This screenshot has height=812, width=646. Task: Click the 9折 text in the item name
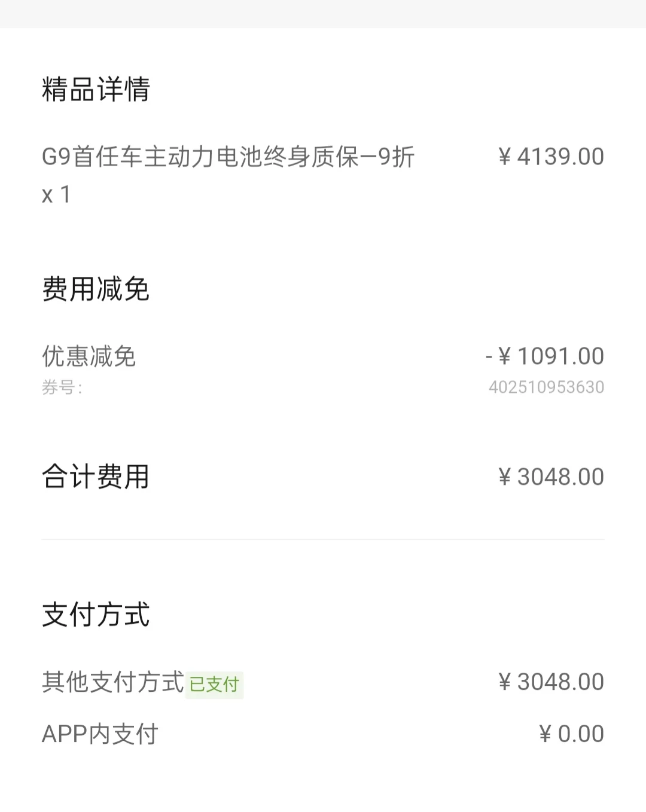396,157
